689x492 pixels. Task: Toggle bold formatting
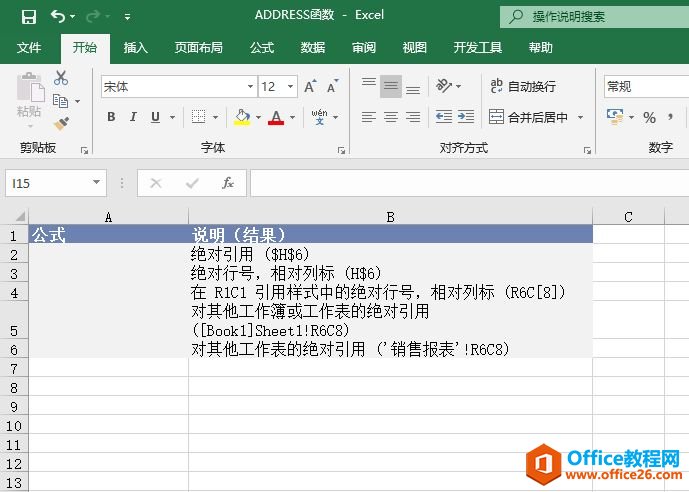click(111, 117)
